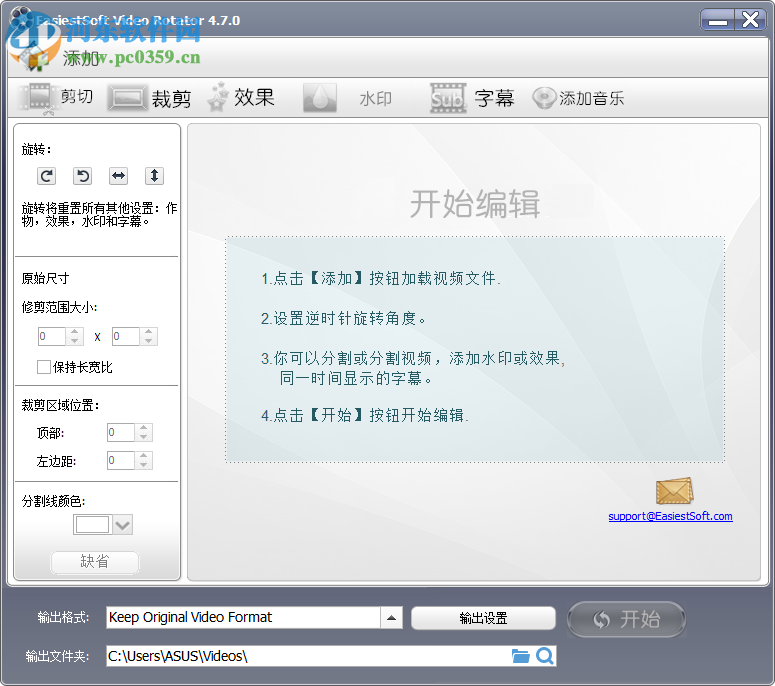Screen dimensions: 775x686
Task: Open the 输出格式 dropdown arrow
Action: click(x=391, y=618)
